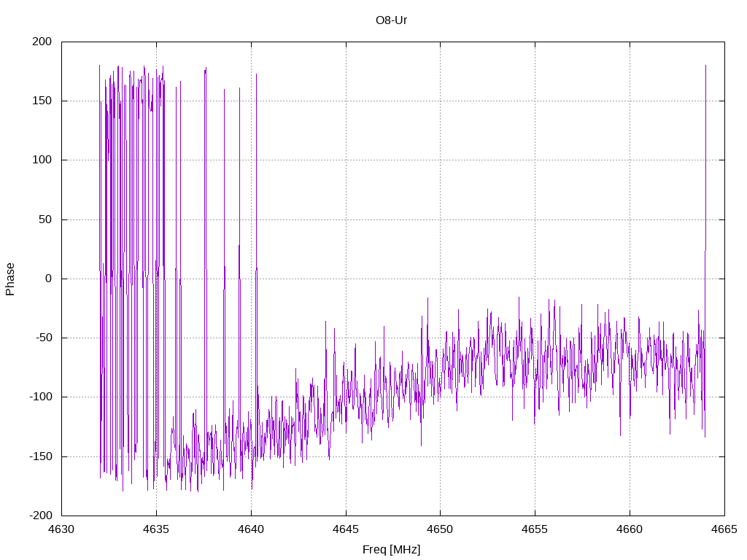Click the x-axis tick label 4650
This screenshot has height=560, width=747.
click(440, 529)
